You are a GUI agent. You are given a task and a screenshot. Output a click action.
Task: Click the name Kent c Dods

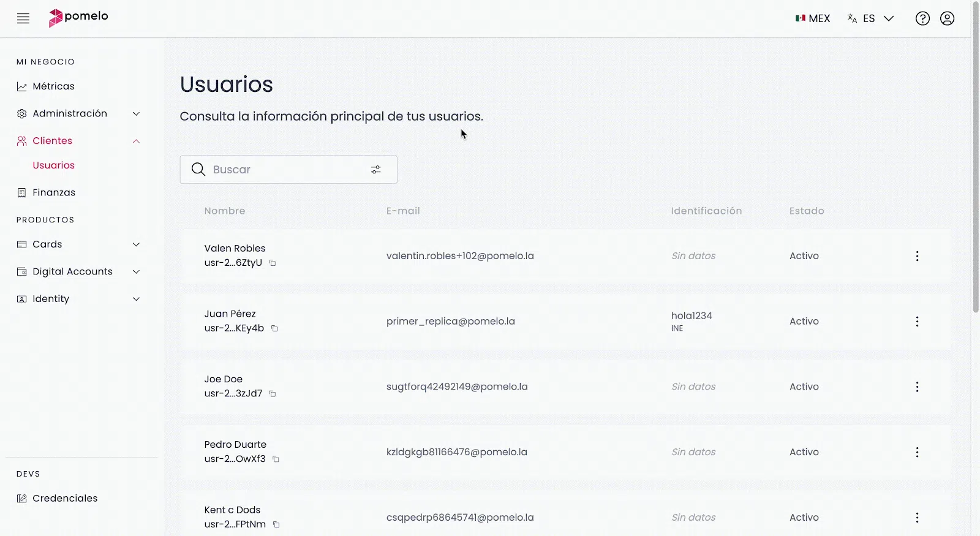coord(232,510)
